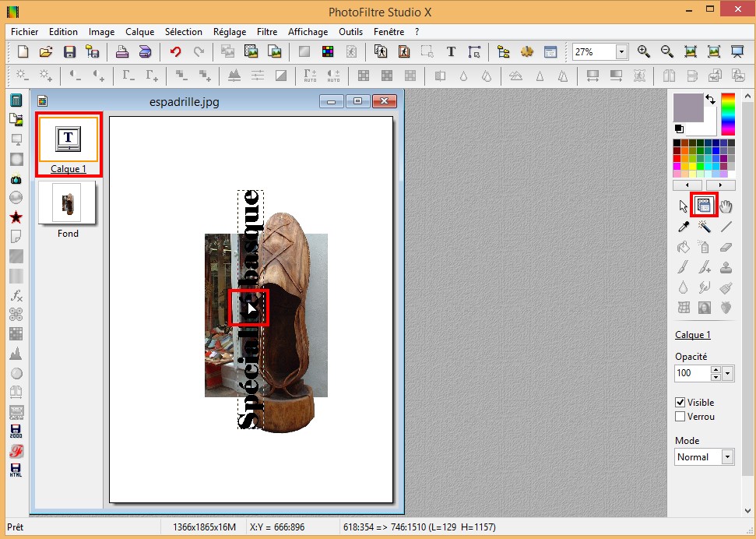Click the HTML export icon in sidebar
Screen dimensions: 756x539
coord(16,470)
